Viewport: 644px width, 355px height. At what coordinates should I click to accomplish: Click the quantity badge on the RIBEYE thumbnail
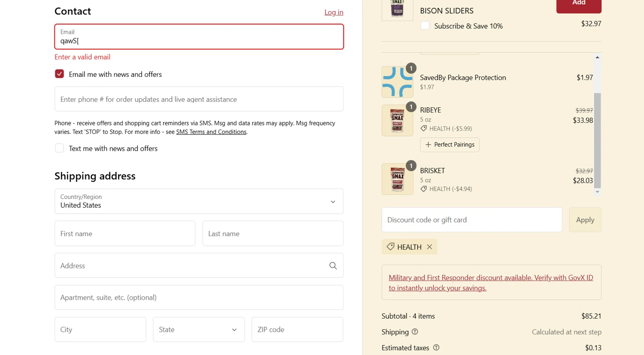[411, 107]
